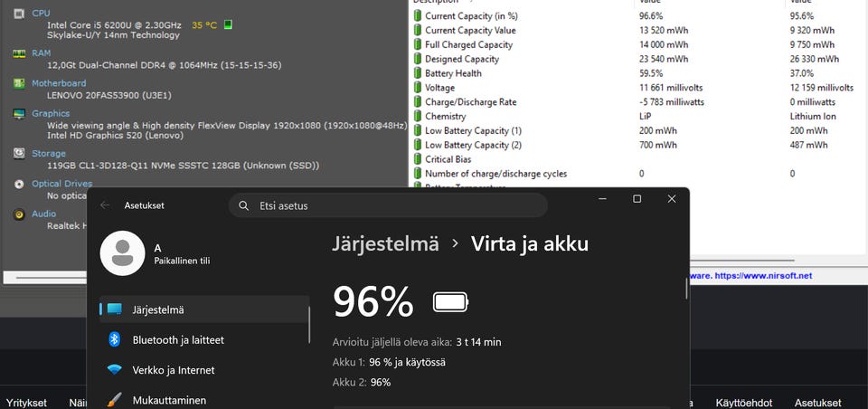Open the nirsoft.net website link
The height and width of the screenshot is (409, 868).
coord(763,275)
